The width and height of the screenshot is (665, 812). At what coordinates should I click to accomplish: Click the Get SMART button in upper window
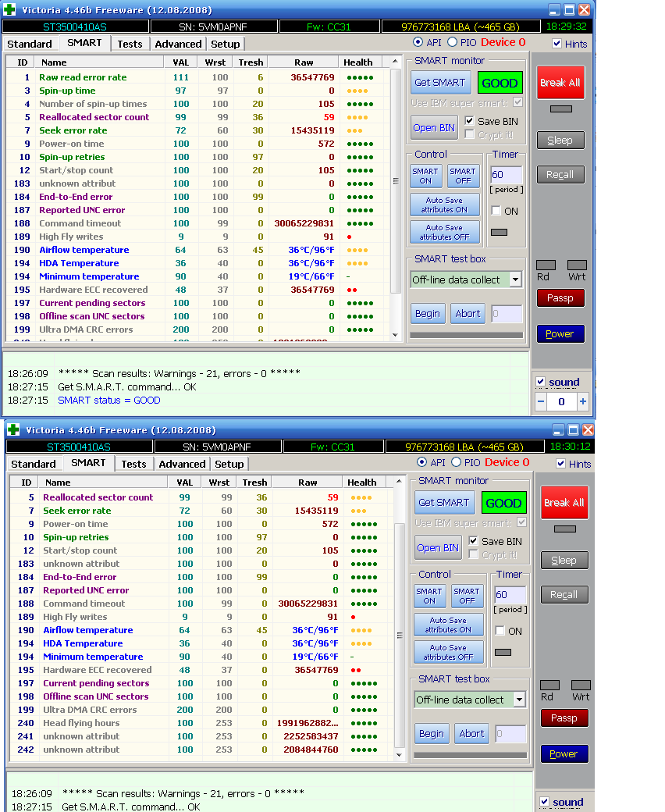439,83
